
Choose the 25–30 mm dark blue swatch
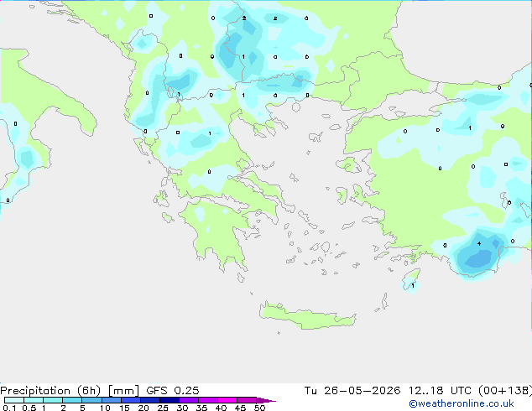tap(170, 400)
